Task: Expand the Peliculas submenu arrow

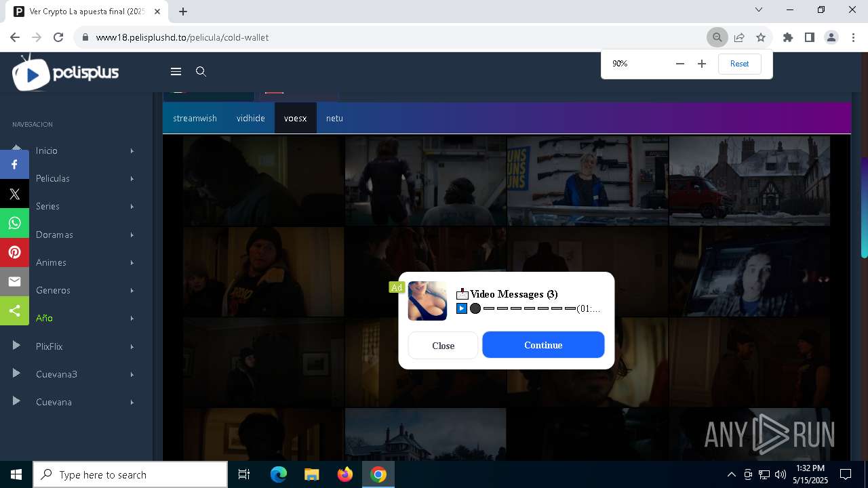Action: 132,178
